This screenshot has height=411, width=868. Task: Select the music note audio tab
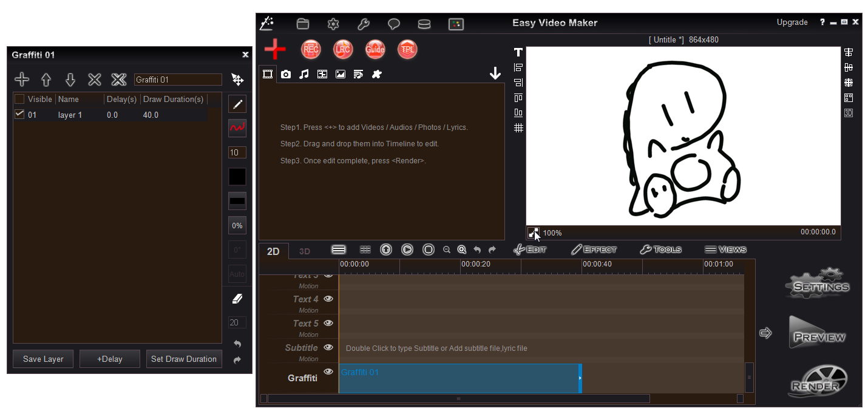(x=304, y=74)
